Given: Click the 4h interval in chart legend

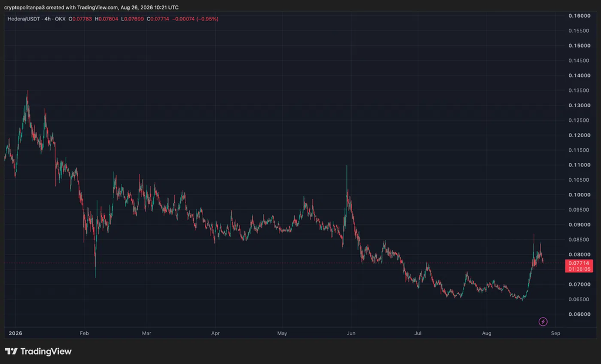Looking at the screenshot, I should click(x=48, y=19).
